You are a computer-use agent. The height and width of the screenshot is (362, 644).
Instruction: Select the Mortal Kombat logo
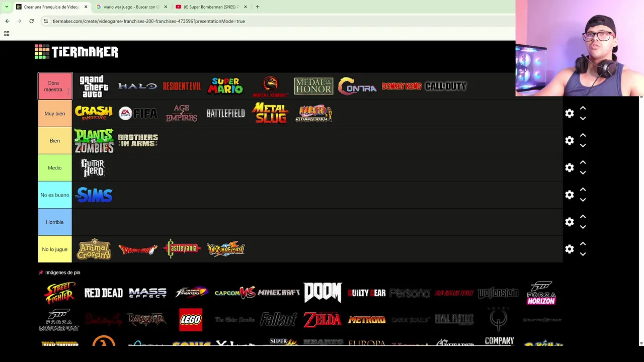(x=270, y=86)
